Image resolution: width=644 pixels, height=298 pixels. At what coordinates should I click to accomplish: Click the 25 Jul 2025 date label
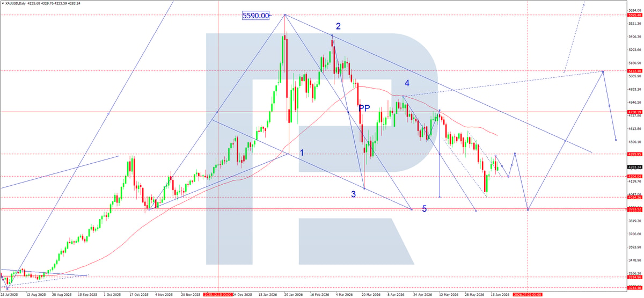point(10,295)
